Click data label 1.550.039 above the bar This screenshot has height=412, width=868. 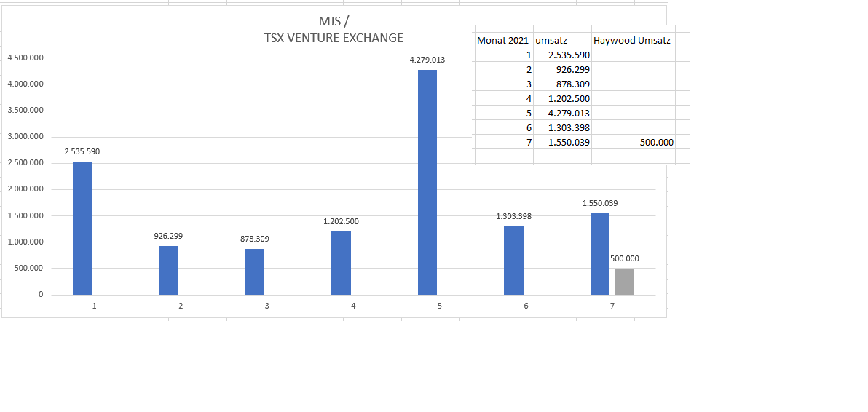click(600, 203)
